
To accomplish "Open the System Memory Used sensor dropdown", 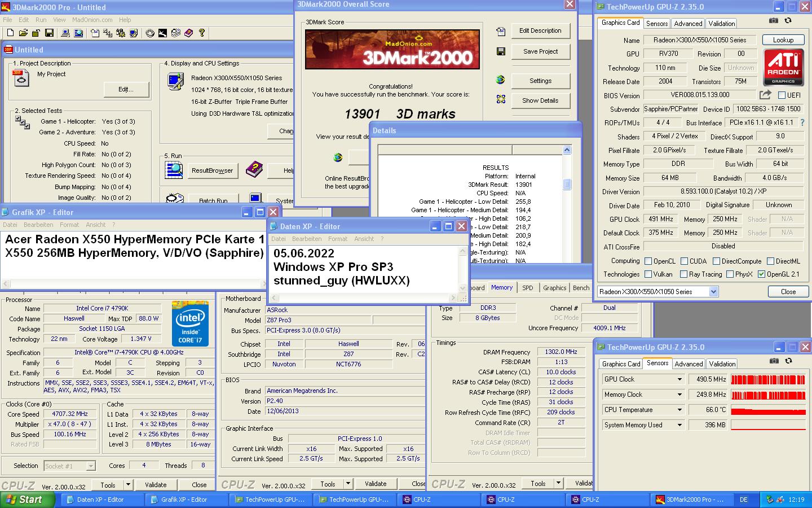I will (x=679, y=425).
